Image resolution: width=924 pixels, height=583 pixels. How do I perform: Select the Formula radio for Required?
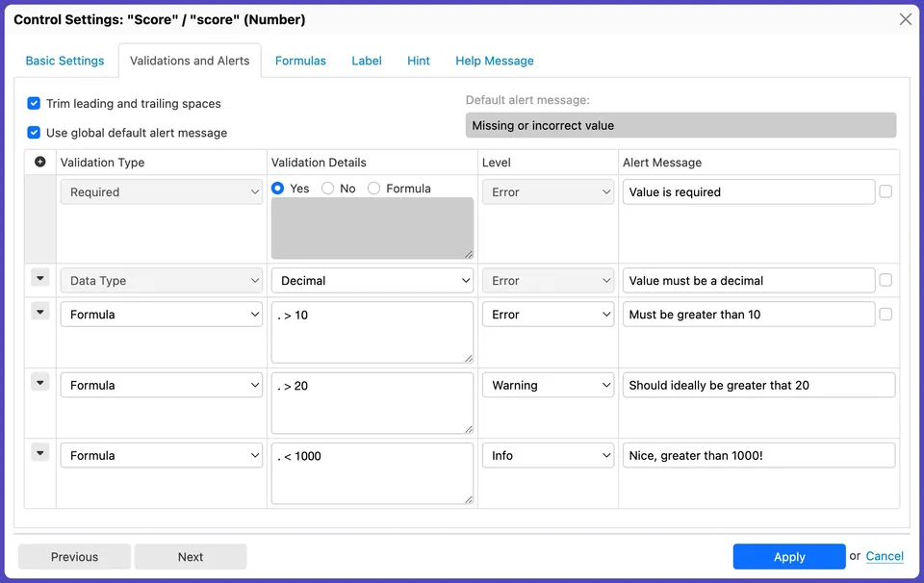374,189
